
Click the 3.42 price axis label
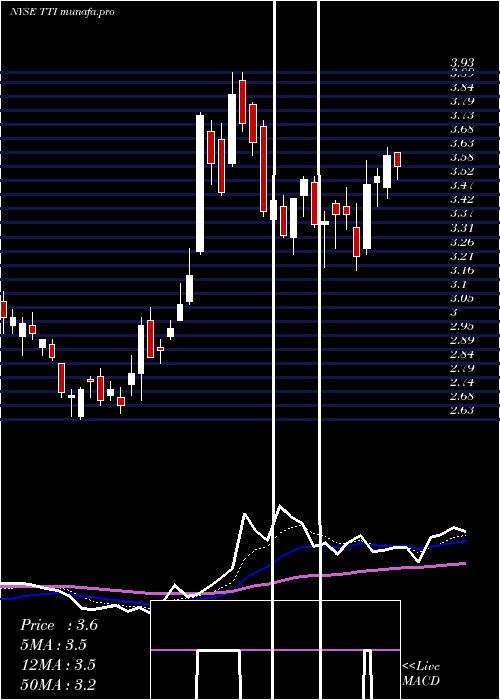point(462,199)
